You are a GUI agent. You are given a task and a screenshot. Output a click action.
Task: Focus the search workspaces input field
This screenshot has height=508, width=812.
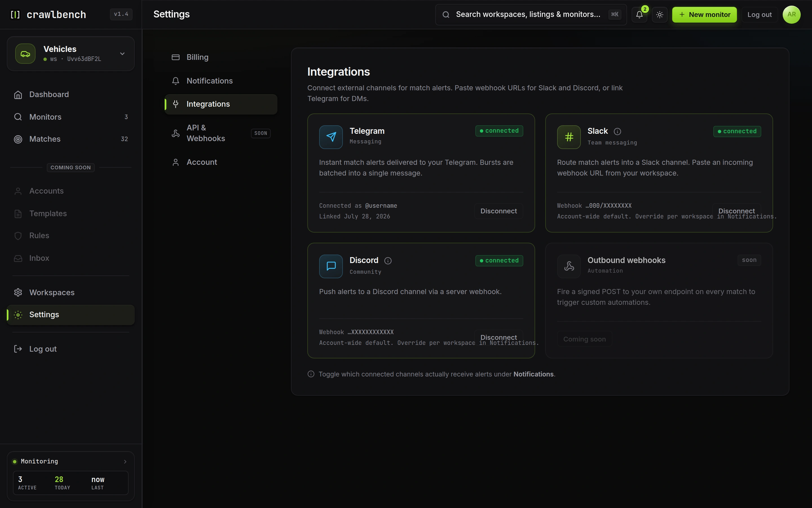click(531, 14)
